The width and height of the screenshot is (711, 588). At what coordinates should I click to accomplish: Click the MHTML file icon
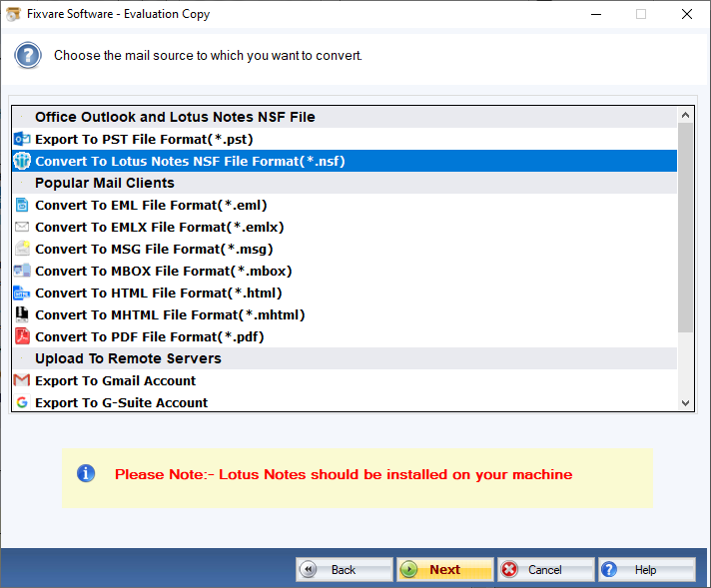(x=22, y=314)
